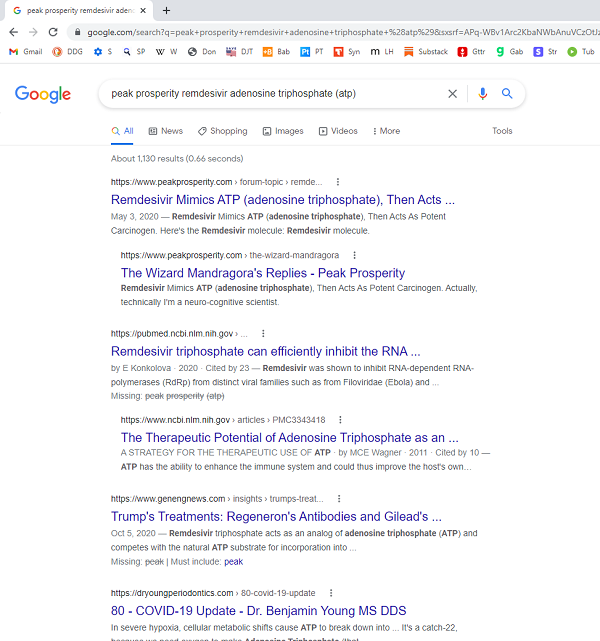Open options menu for pubmed.ncbi.nlm.nih.gov result

click(x=263, y=334)
